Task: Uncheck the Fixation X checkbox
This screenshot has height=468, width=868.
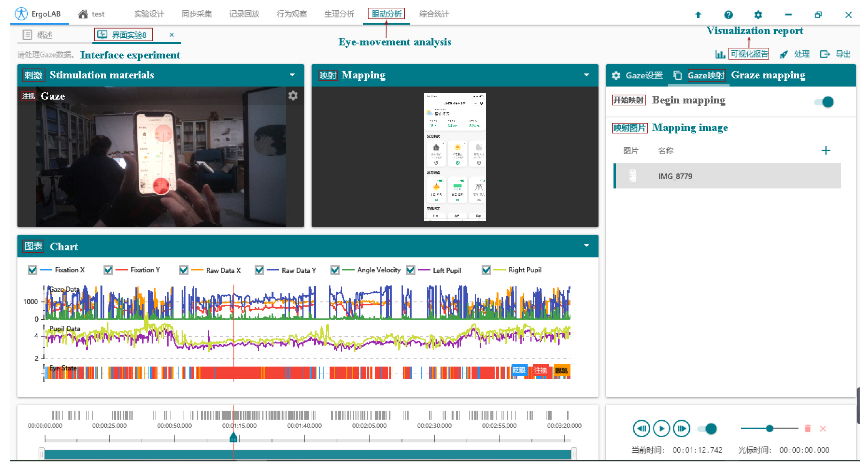Action: point(32,270)
